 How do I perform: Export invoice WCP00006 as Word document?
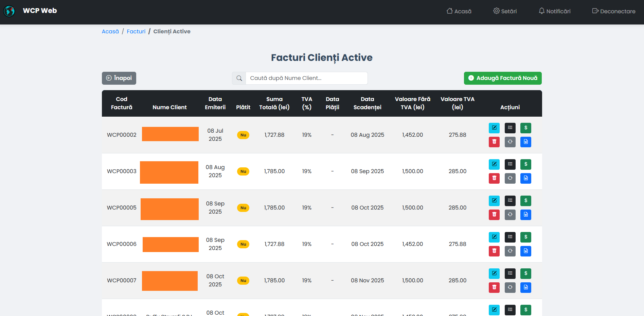click(525, 251)
